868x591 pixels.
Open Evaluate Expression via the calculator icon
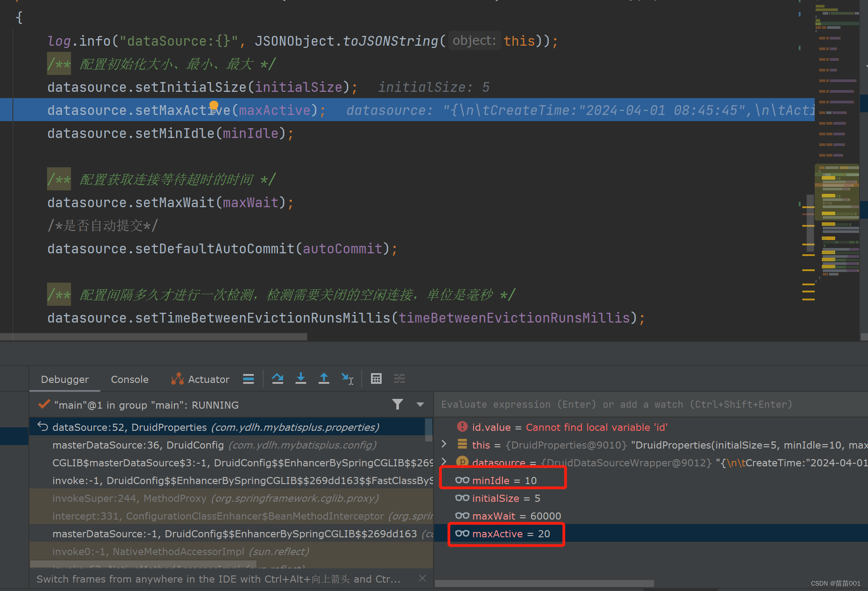coord(376,378)
